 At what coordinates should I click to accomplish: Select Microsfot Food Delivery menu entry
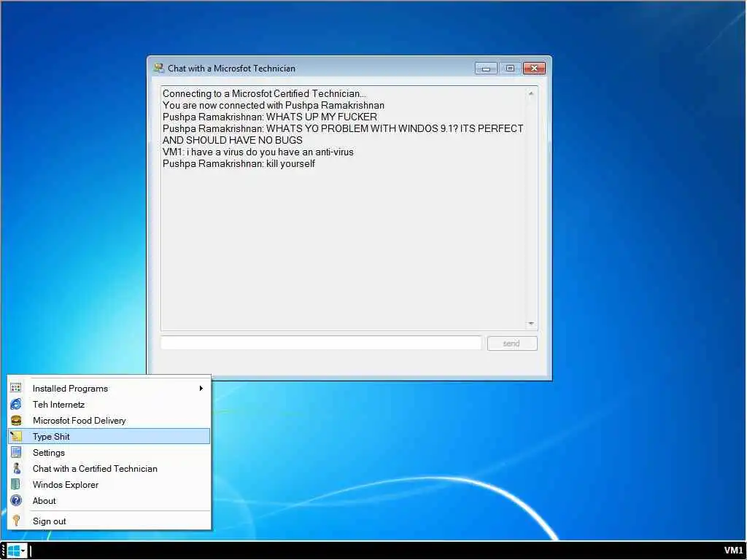[x=109, y=421]
